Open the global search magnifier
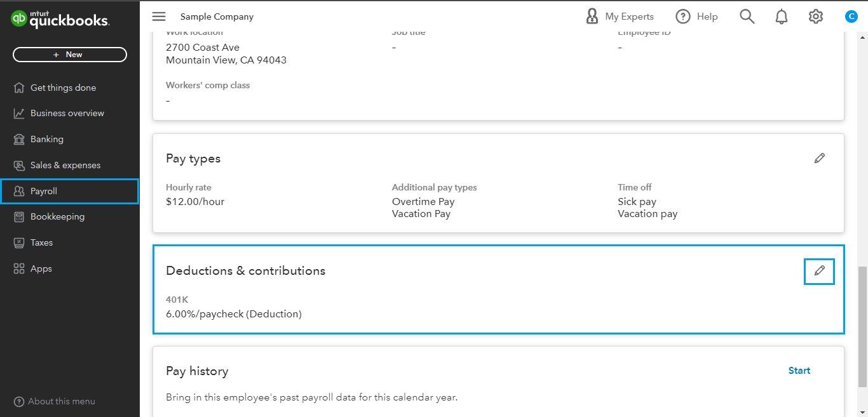The image size is (868, 417). (x=747, y=17)
